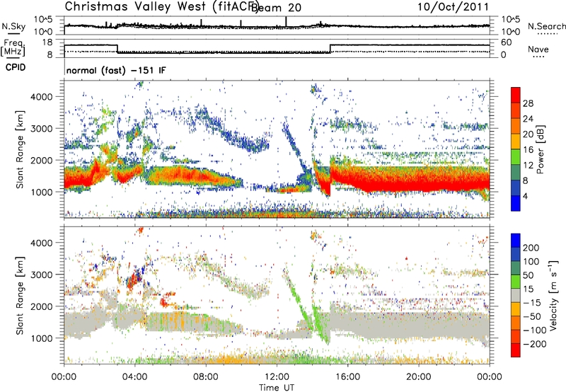Click the '16:00' time tick label
Viewport: 566px width, 392px height.
point(347,377)
